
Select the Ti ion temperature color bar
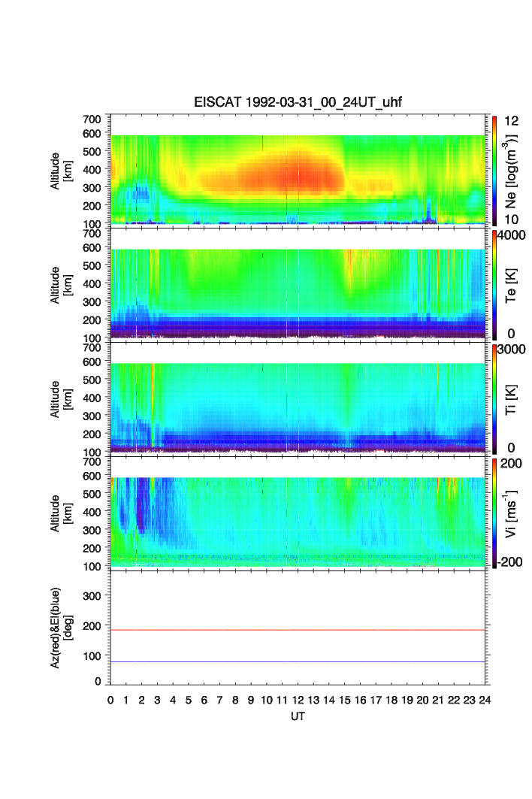coord(494,399)
